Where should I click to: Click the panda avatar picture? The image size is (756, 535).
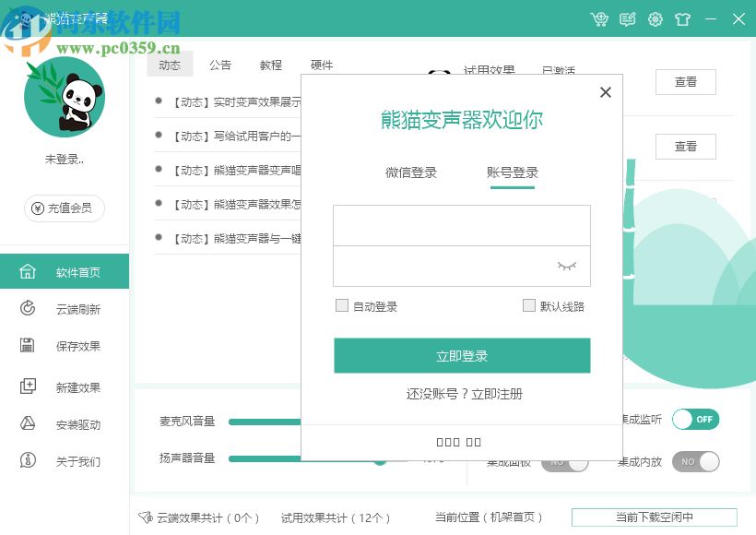pyautogui.click(x=65, y=97)
